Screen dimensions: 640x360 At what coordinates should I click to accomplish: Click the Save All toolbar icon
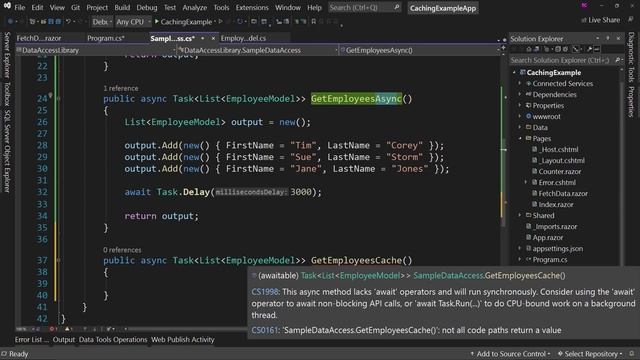(x=58, y=21)
